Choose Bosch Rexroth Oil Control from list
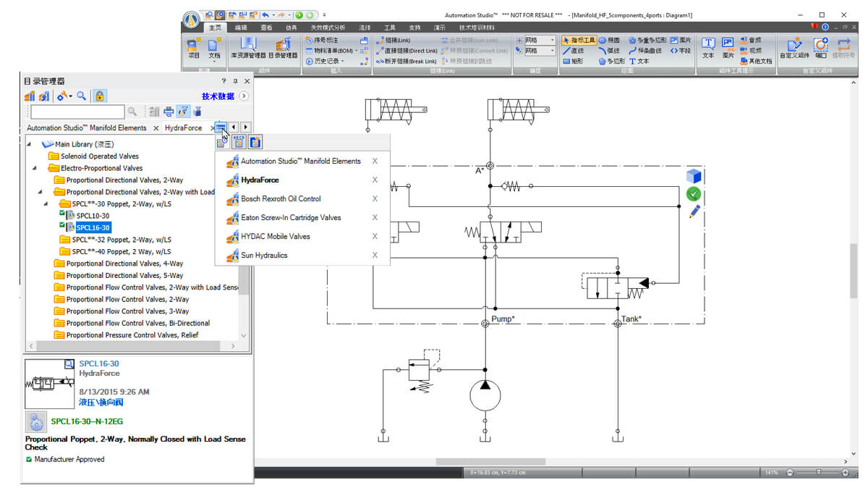Image resolution: width=868 pixels, height=488 pixels. pos(281,198)
